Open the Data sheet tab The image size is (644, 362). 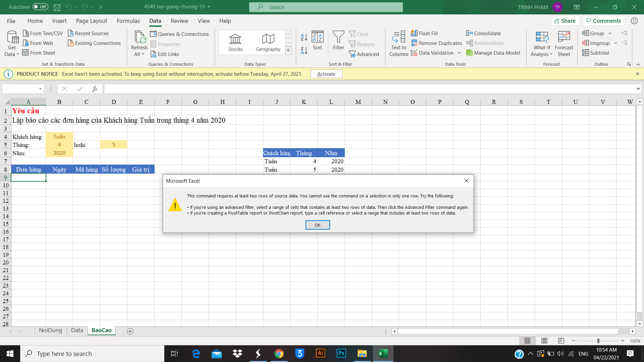click(77, 330)
